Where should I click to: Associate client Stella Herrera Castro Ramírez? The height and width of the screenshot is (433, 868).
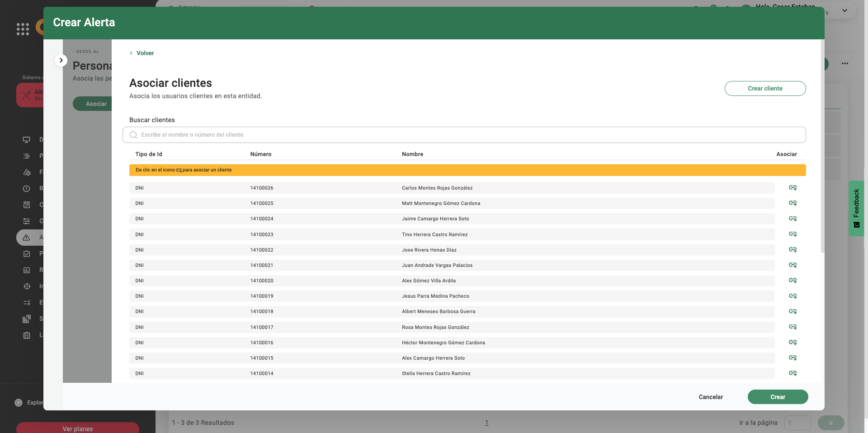pyautogui.click(x=793, y=373)
